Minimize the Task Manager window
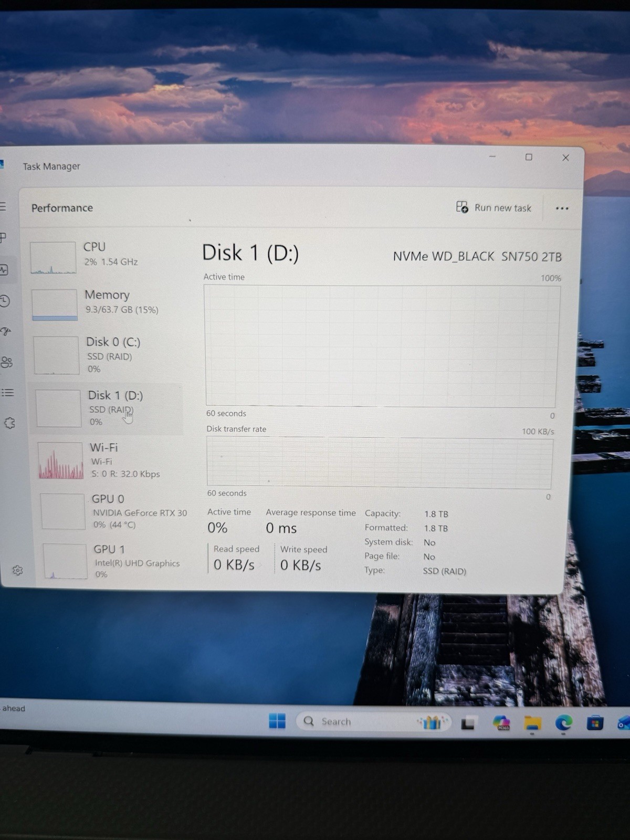 click(492, 156)
